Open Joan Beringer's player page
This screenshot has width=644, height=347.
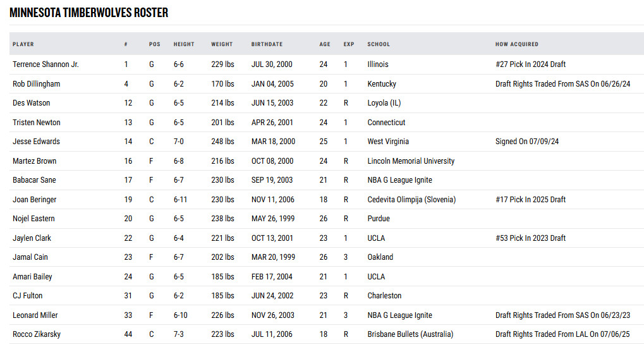35,200
